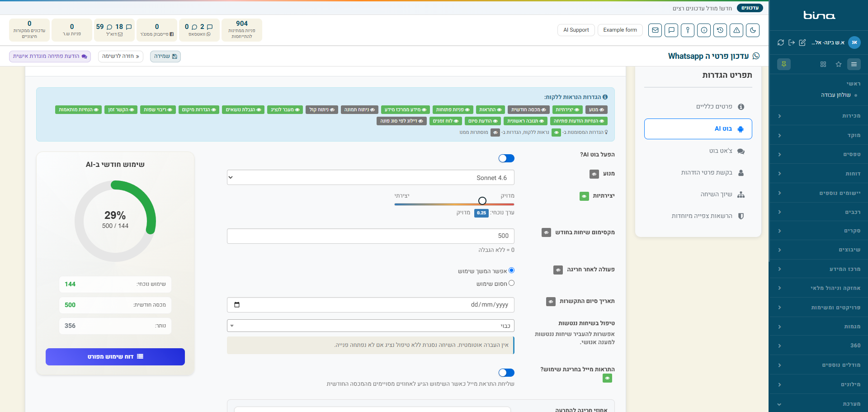Click the personal opening message button
Image resolution: width=868 pixels, height=412 pixels.
(x=50, y=57)
